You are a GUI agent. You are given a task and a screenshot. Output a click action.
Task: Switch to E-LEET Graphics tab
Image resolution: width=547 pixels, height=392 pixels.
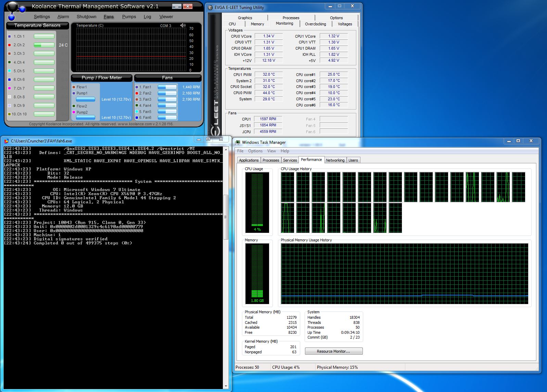[245, 18]
